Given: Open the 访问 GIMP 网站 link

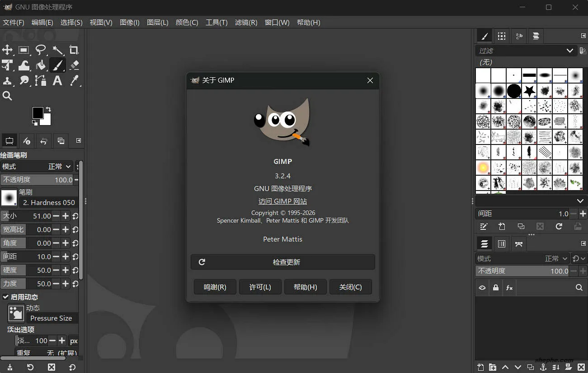Looking at the screenshot, I should [x=283, y=201].
